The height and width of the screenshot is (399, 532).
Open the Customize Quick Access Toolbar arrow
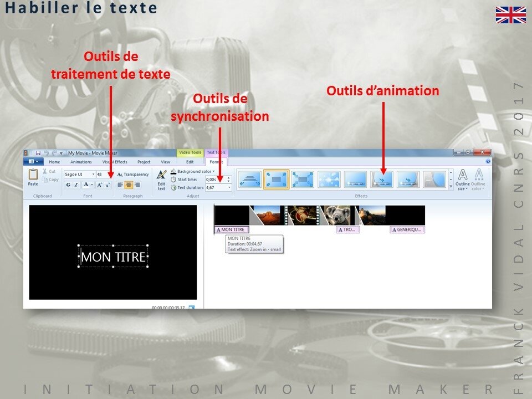click(x=61, y=154)
